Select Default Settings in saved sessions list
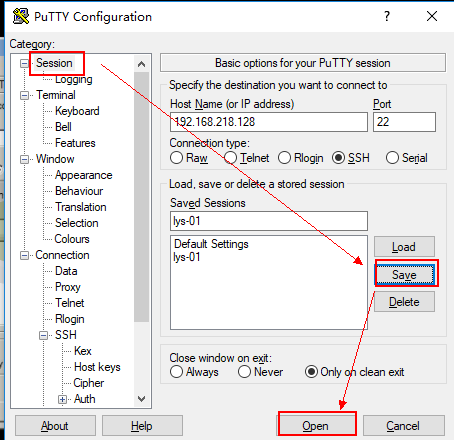Viewport: 454px width, 440px height. (x=211, y=244)
